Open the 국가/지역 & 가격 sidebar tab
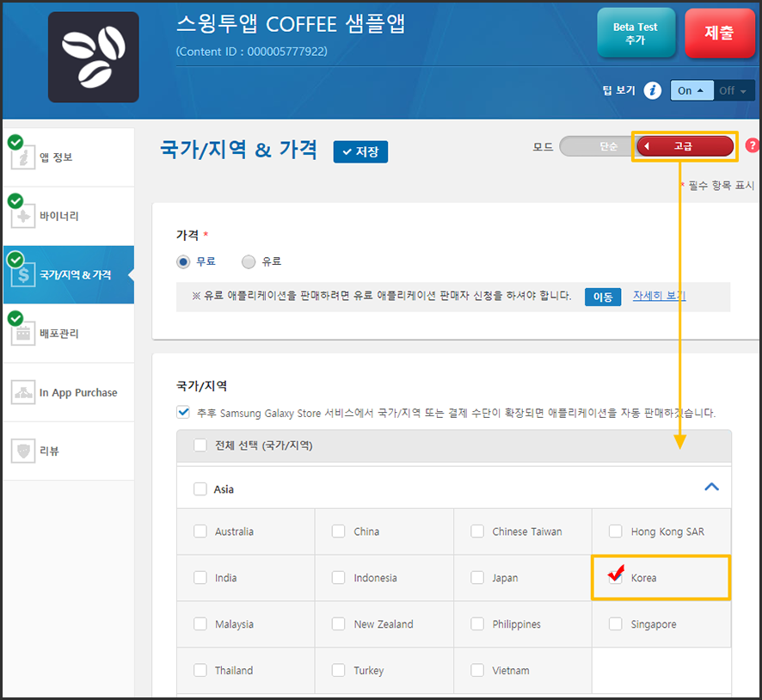 coord(69,275)
